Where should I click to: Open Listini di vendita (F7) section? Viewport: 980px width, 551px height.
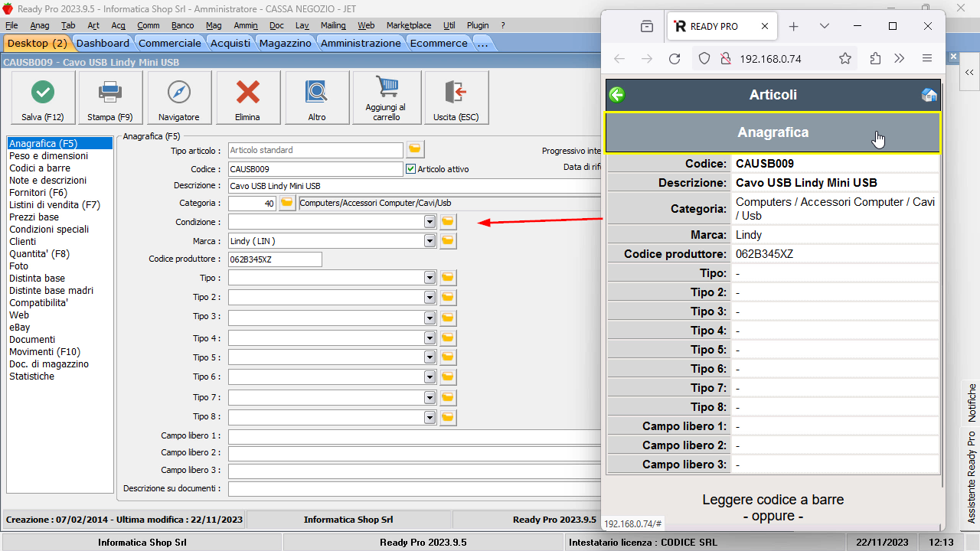click(x=54, y=205)
